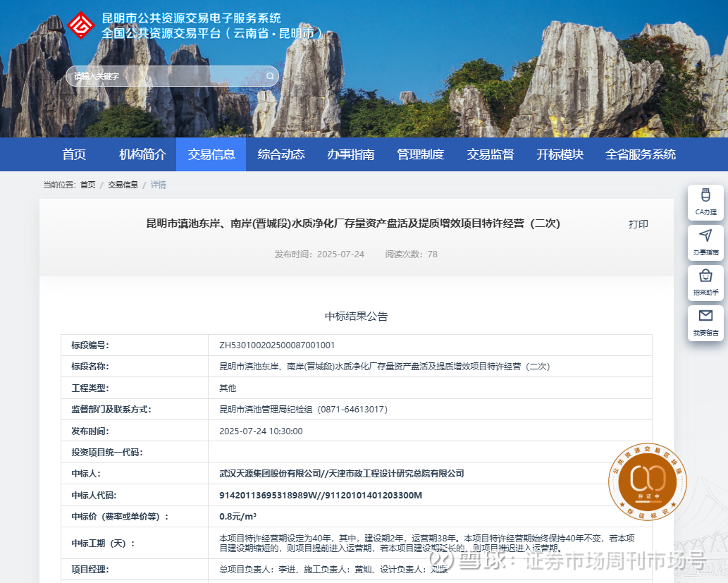Image resolution: width=728 pixels, height=583 pixels.
Task: Click the winning bidder 武汉天源集团 cell
Action: (x=430, y=473)
